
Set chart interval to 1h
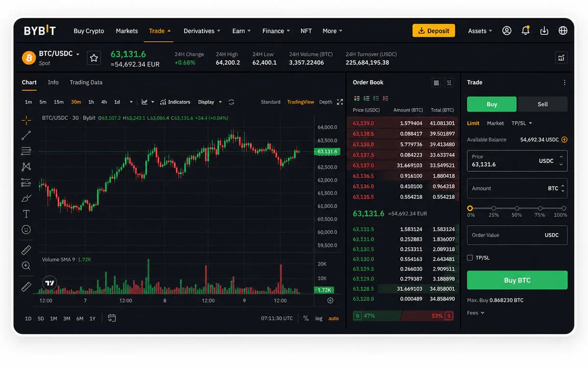tap(91, 102)
